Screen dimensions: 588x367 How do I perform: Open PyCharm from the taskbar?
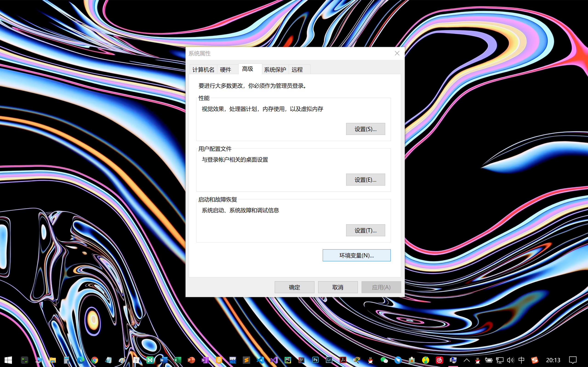(288, 360)
